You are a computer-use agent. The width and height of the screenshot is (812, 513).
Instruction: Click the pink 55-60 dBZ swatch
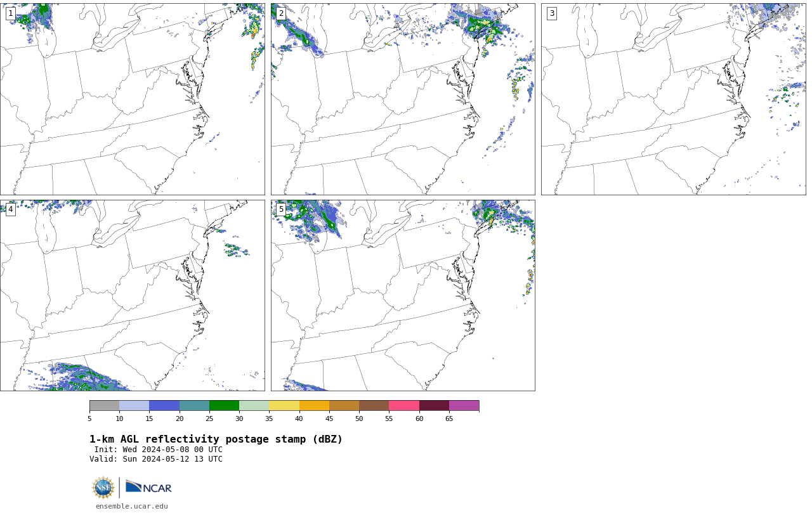pos(404,406)
